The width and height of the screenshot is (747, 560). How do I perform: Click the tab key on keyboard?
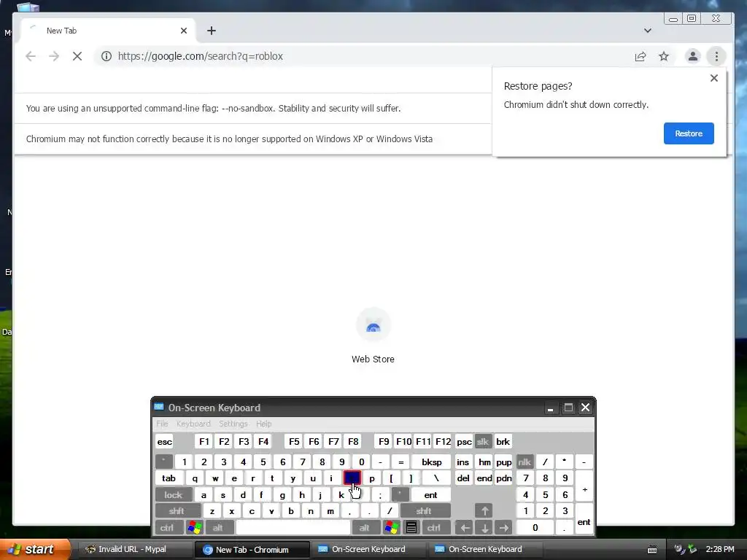click(169, 478)
